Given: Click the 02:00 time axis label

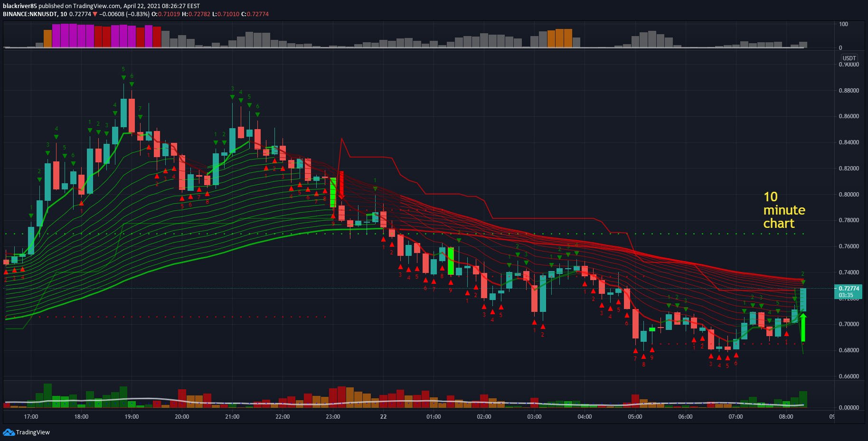Looking at the screenshot, I should [484, 417].
